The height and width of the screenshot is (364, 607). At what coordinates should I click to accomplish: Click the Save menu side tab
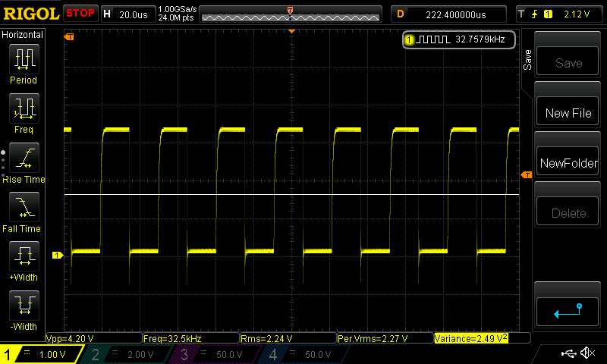click(x=527, y=60)
